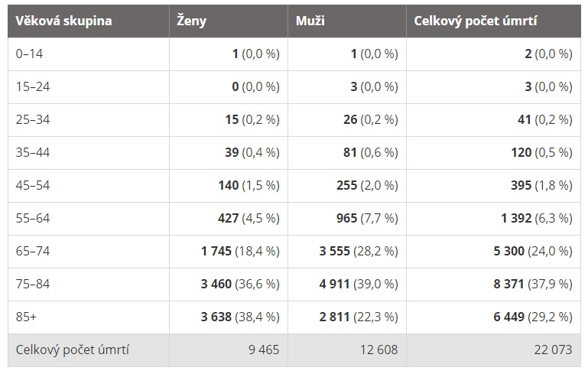The image size is (588, 374).
Task: Click the cell showing 4 911 (39,0 %)
Action: pos(347,285)
